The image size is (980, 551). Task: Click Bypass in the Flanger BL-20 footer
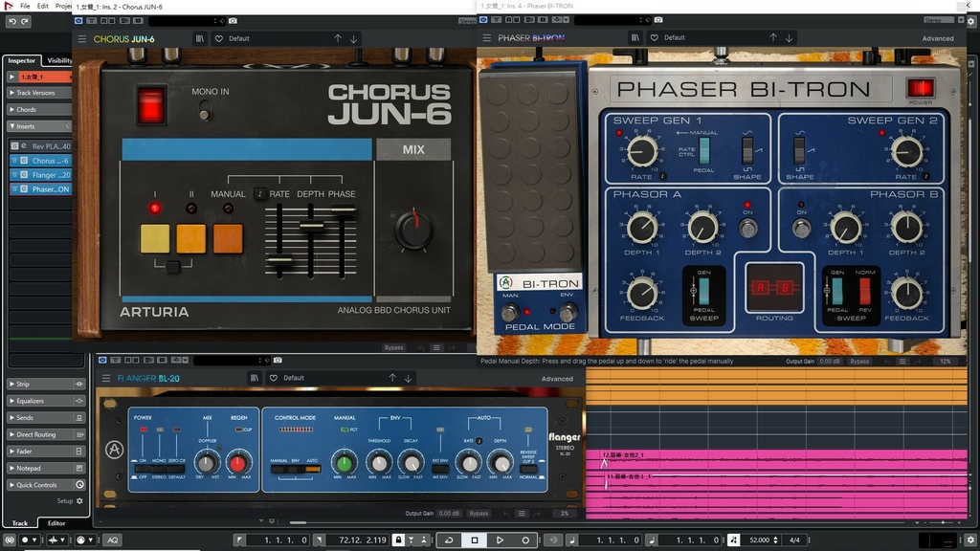click(x=479, y=514)
